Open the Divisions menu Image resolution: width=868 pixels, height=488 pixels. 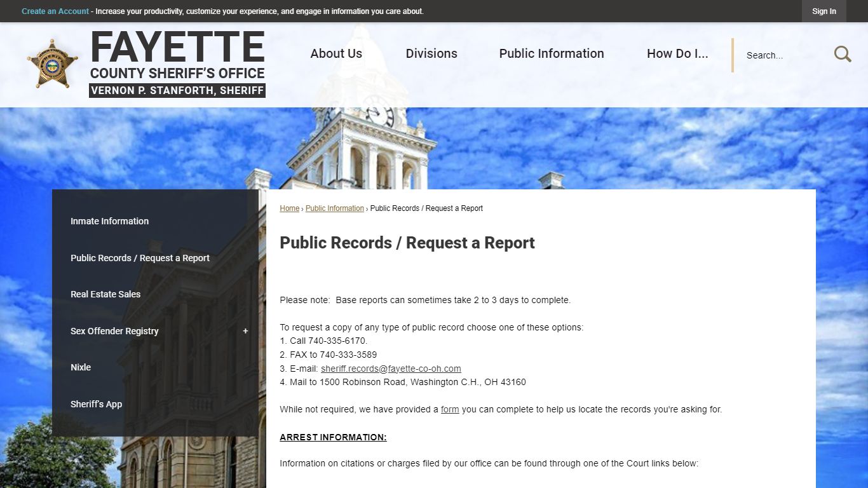(431, 54)
